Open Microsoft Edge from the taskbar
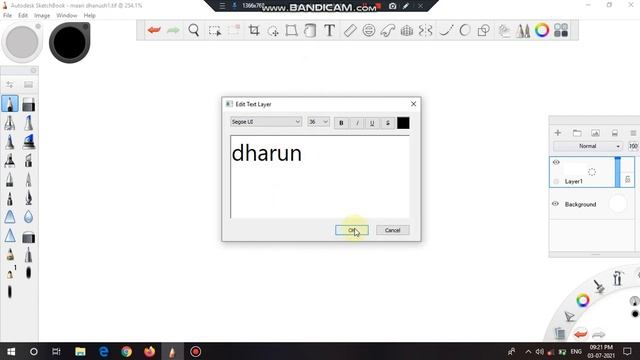Image resolution: width=640 pixels, height=360 pixels. click(104, 351)
